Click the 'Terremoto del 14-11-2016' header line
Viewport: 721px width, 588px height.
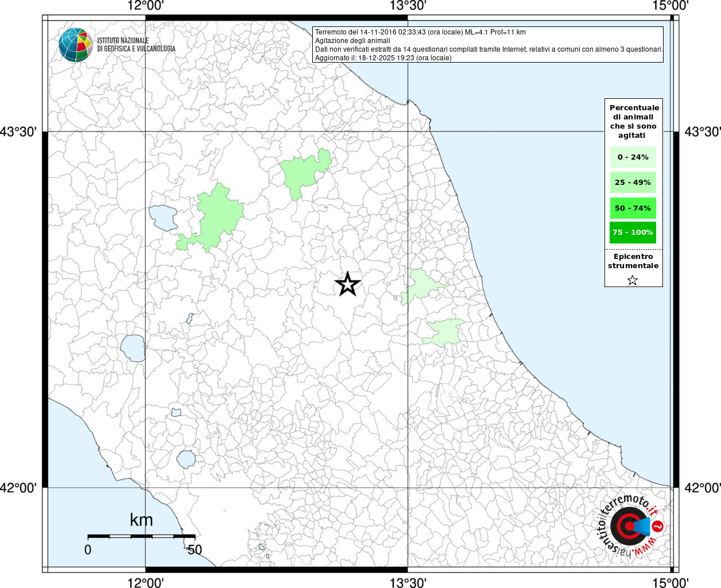420,32
